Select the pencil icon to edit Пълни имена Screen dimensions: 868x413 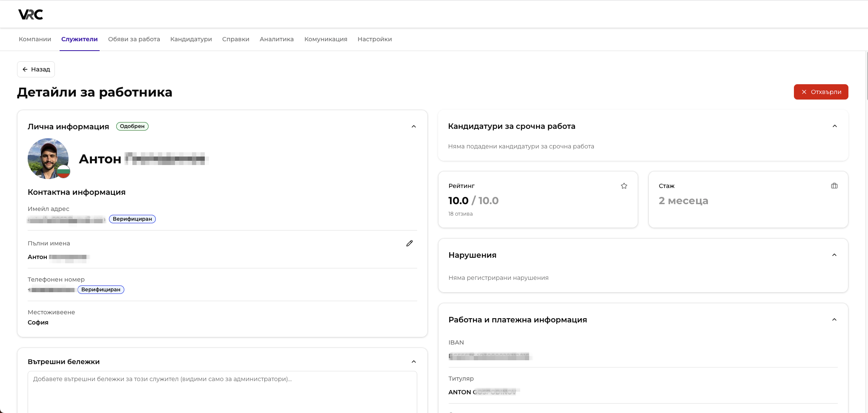(409, 243)
